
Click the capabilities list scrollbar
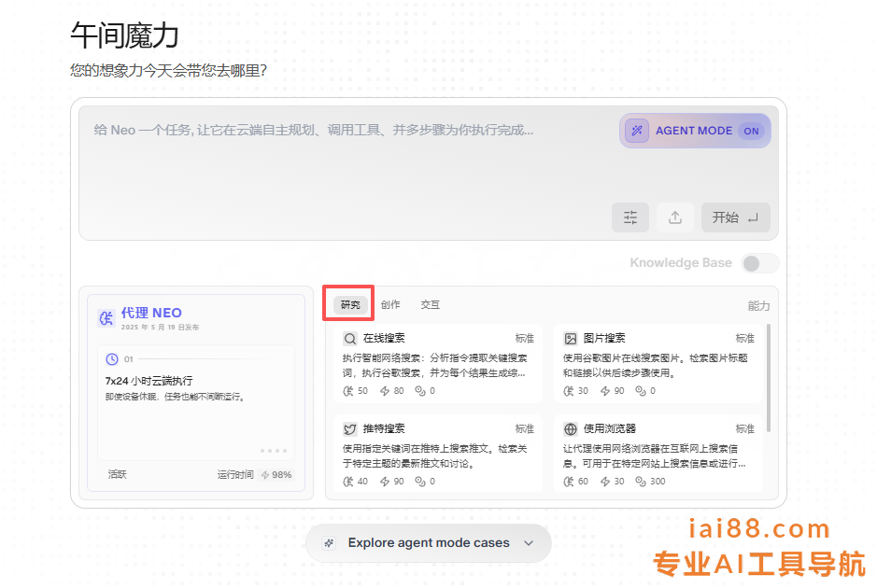[x=769, y=378]
